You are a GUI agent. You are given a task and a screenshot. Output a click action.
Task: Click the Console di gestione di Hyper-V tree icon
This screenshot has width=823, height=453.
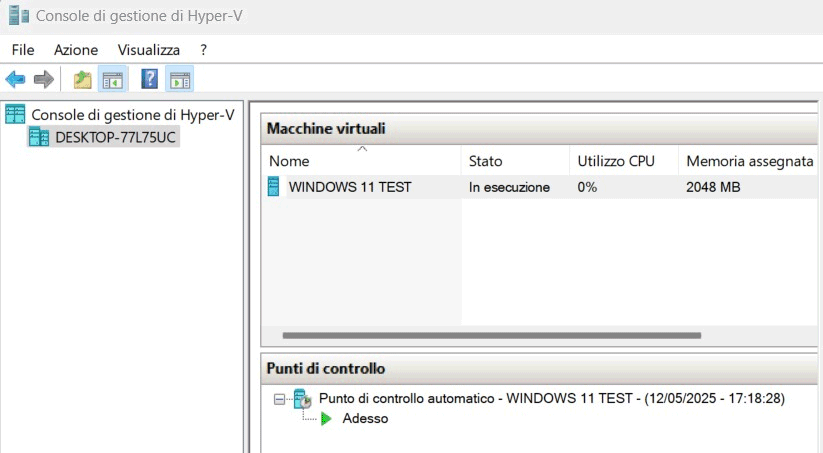[15, 114]
